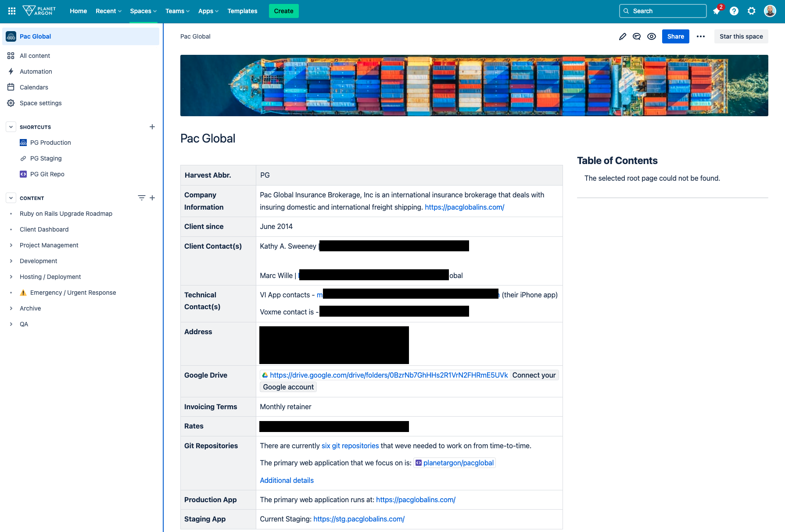Image resolution: width=785 pixels, height=532 pixels.
Task: Click the Planet Argon logo
Action: coord(39,11)
